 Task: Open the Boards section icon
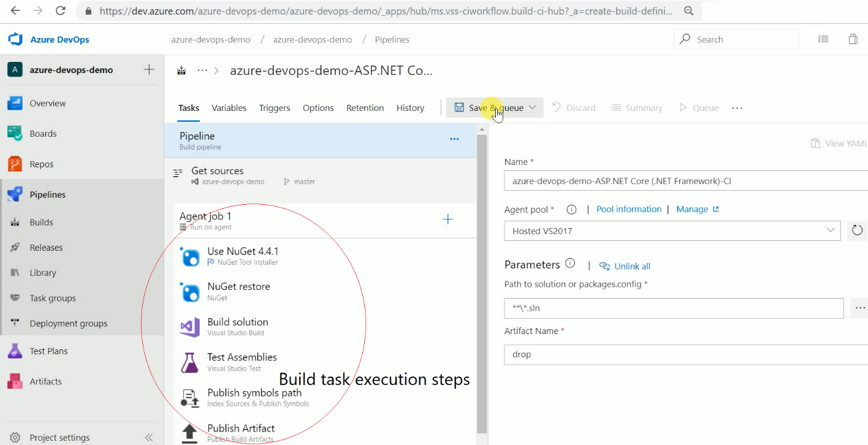click(15, 134)
